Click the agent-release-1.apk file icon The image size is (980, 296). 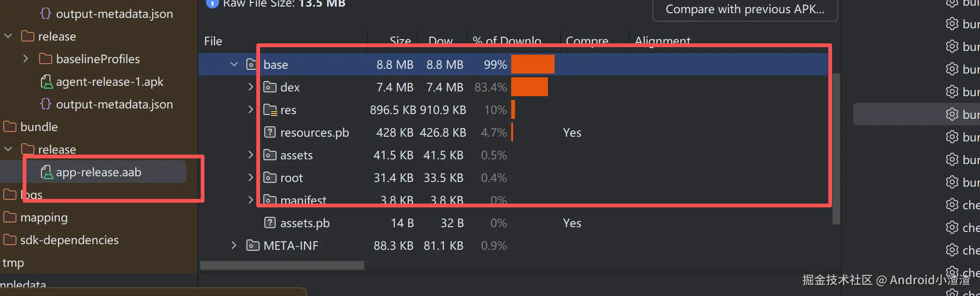46,82
